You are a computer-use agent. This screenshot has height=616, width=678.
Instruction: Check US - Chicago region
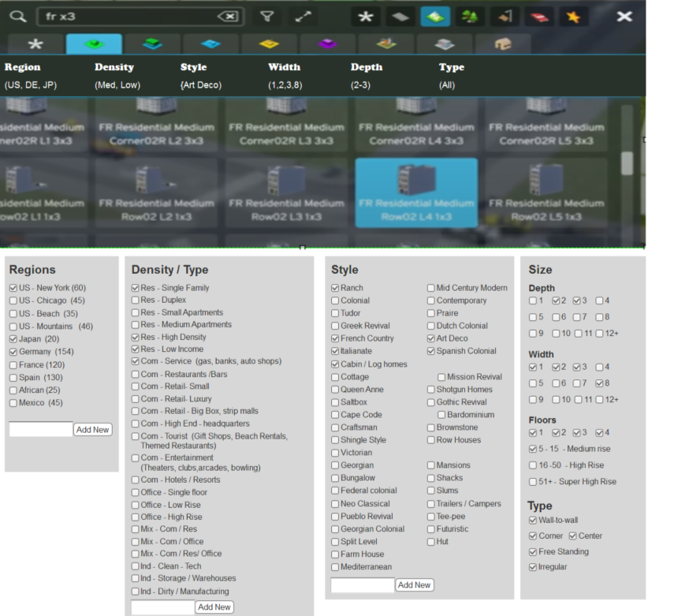coord(13,301)
